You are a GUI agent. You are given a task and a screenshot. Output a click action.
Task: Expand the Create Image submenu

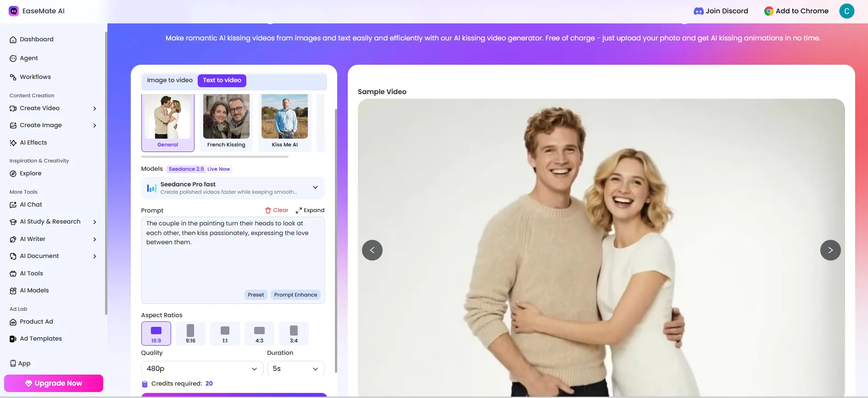pos(95,125)
